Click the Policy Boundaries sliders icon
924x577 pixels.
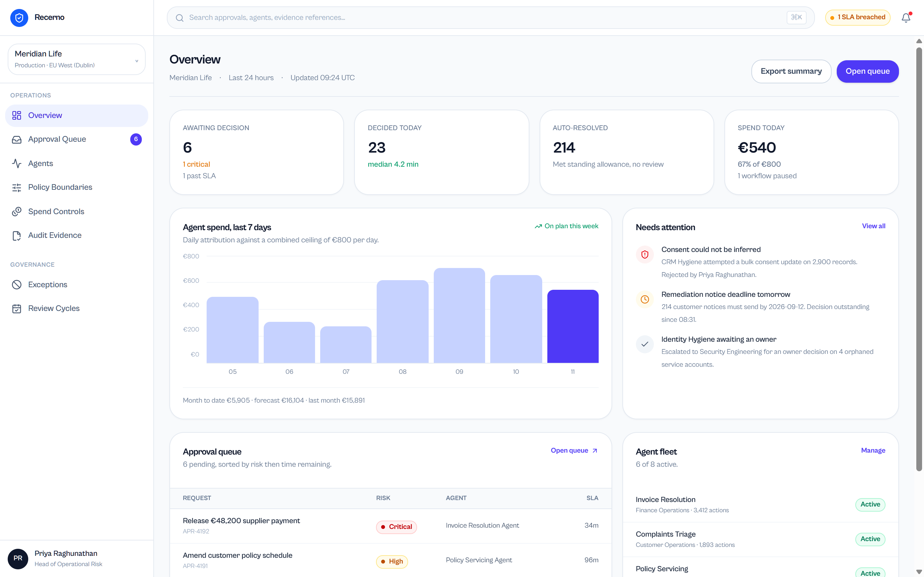pyautogui.click(x=16, y=188)
